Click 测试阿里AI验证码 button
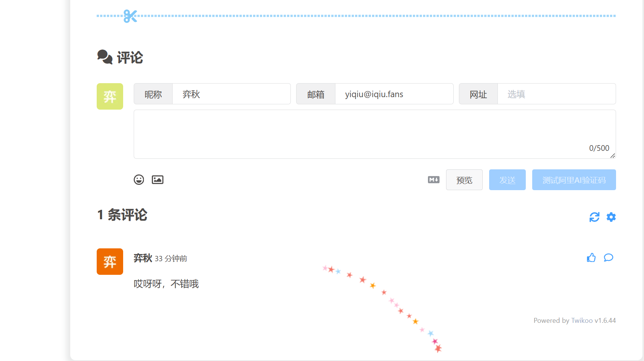Viewport: 644px width, 361px height. (574, 180)
